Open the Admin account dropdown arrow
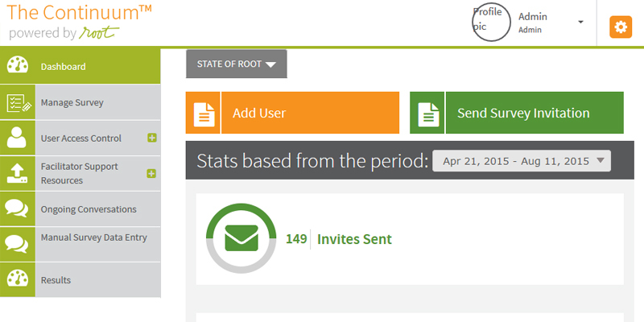Image resolution: width=644 pixels, height=322 pixels. 580,22
